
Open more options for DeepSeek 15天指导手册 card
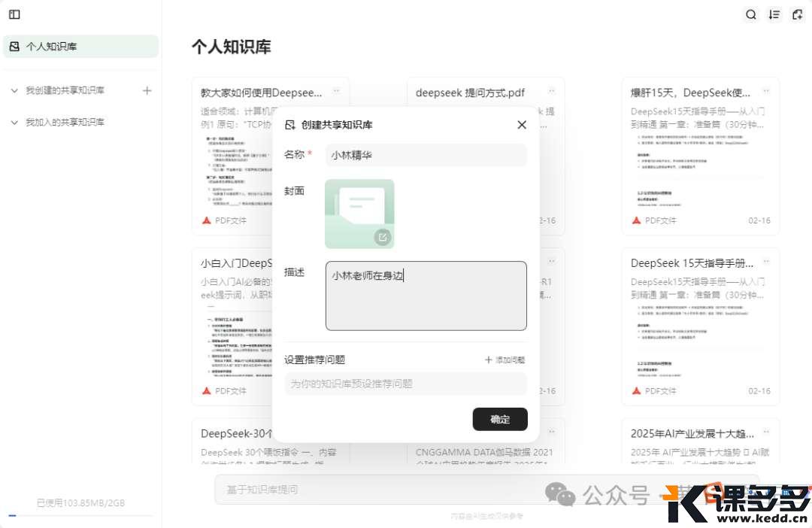[x=766, y=262]
